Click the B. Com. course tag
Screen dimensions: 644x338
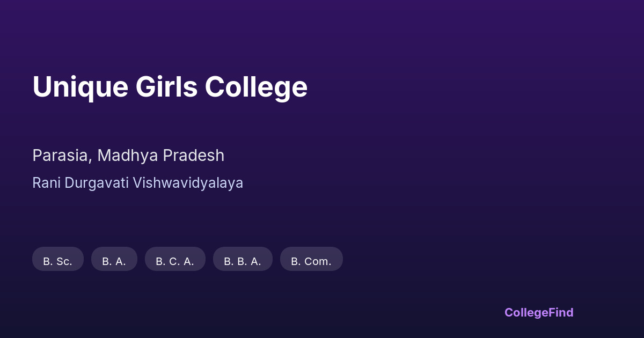(x=311, y=259)
